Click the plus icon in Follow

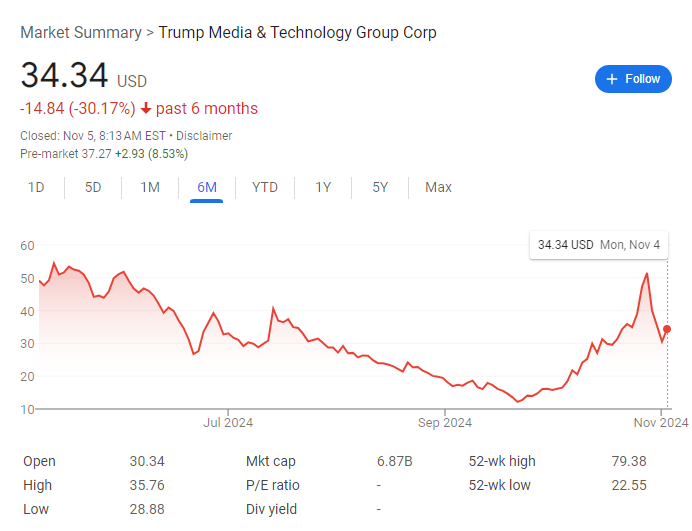click(612, 79)
